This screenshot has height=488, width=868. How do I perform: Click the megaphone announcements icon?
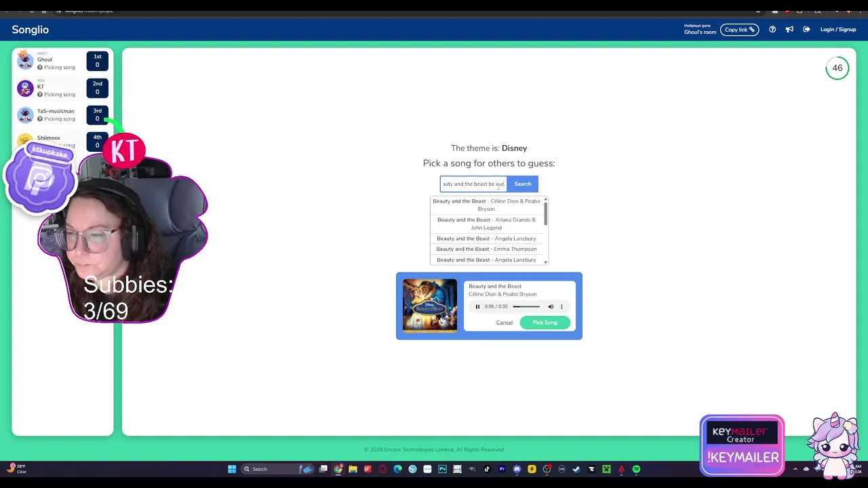click(789, 29)
